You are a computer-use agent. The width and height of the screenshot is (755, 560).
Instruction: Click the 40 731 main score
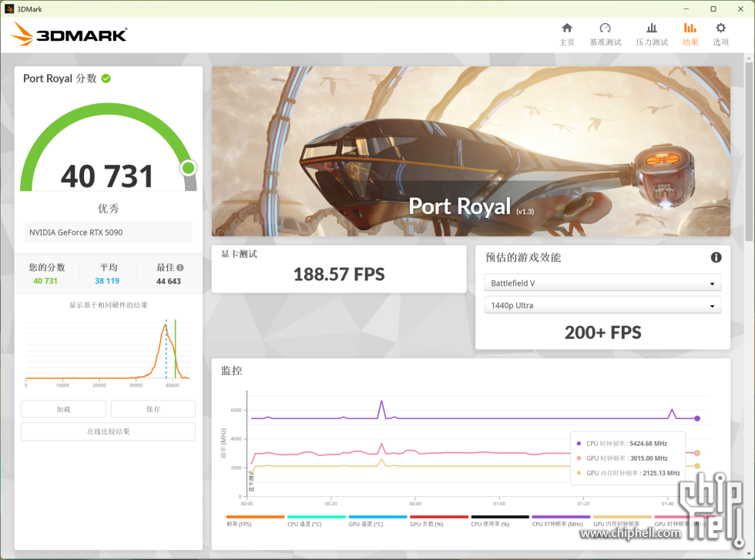pyautogui.click(x=107, y=176)
